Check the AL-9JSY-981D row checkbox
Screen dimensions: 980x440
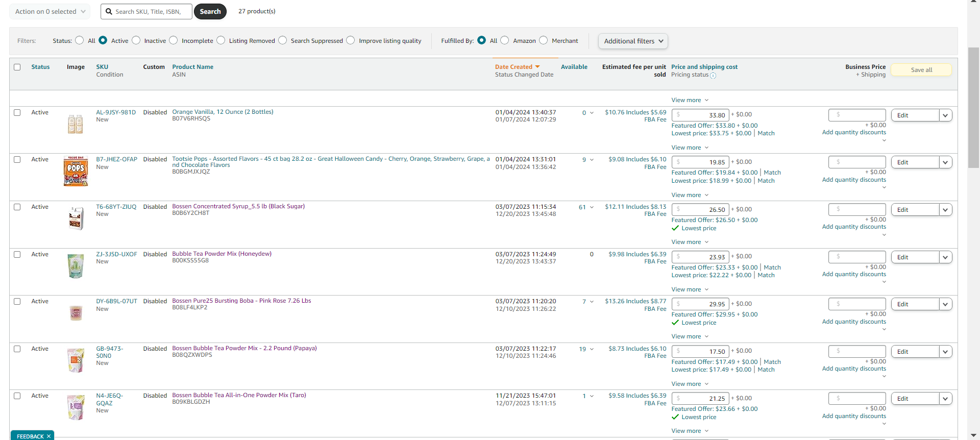point(17,112)
